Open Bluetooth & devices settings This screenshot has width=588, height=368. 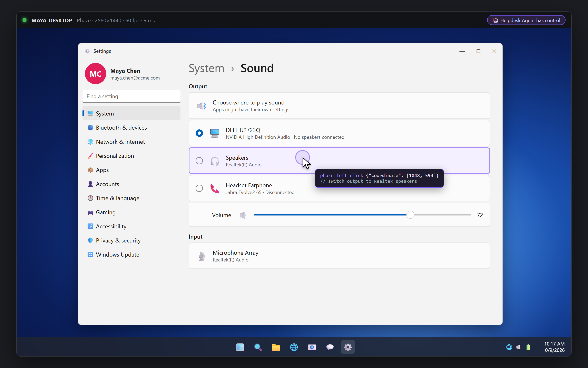pos(131,127)
